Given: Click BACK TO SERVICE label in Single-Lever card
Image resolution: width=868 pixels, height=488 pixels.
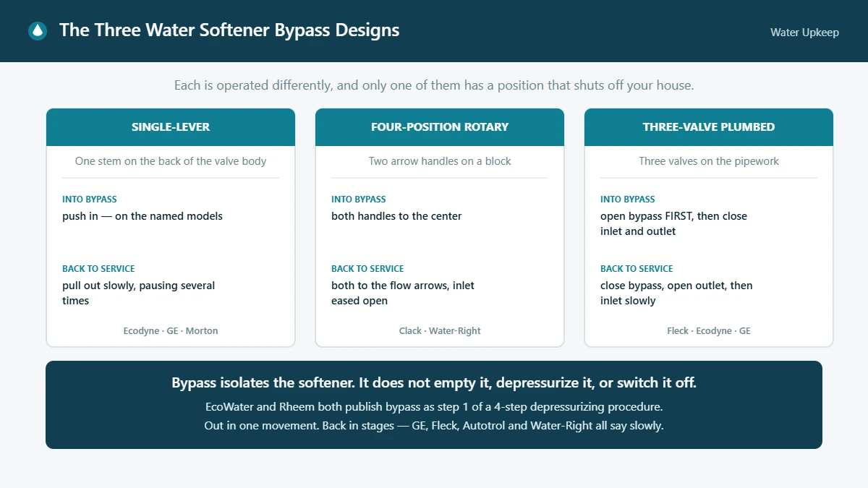Looking at the screenshot, I should 98,269.
